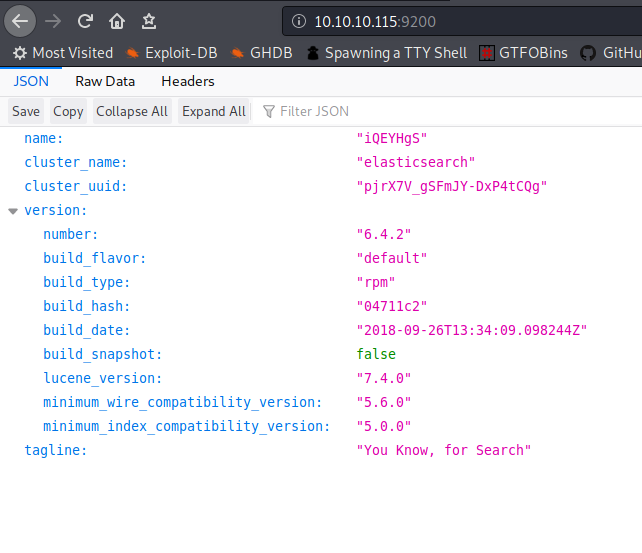Switch to the Headers tab
This screenshot has width=642, height=553.
(x=188, y=81)
